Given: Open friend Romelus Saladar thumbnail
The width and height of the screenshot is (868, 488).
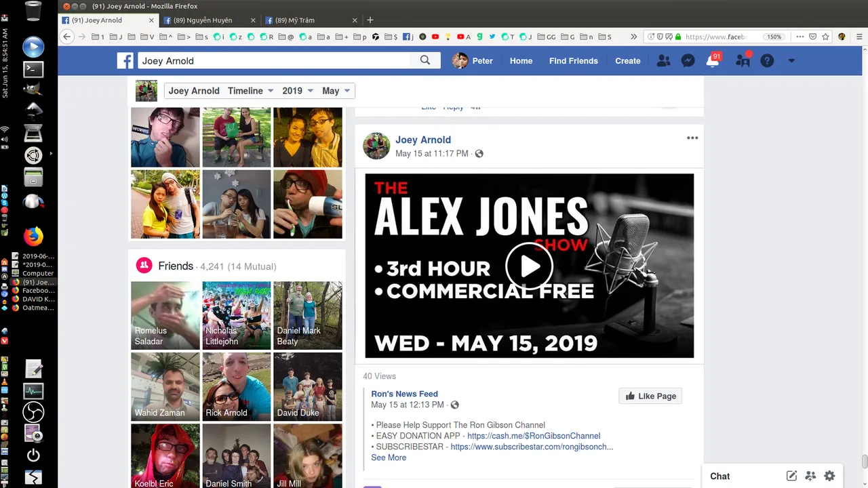Looking at the screenshot, I should point(165,315).
